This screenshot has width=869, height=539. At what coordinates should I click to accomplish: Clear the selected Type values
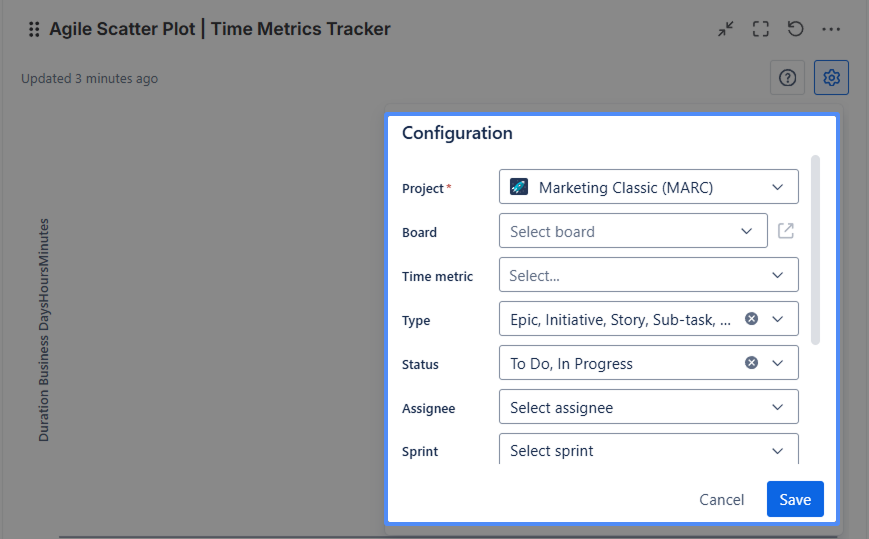[x=751, y=319]
